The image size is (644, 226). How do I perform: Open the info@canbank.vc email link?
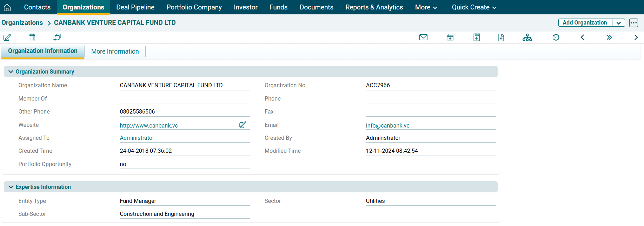tap(387, 125)
